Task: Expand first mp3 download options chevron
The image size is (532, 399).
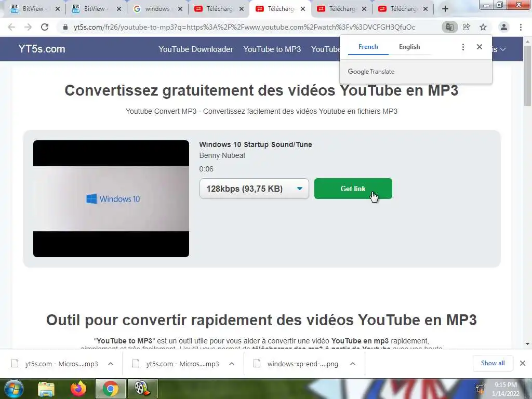Action: pos(111,364)
